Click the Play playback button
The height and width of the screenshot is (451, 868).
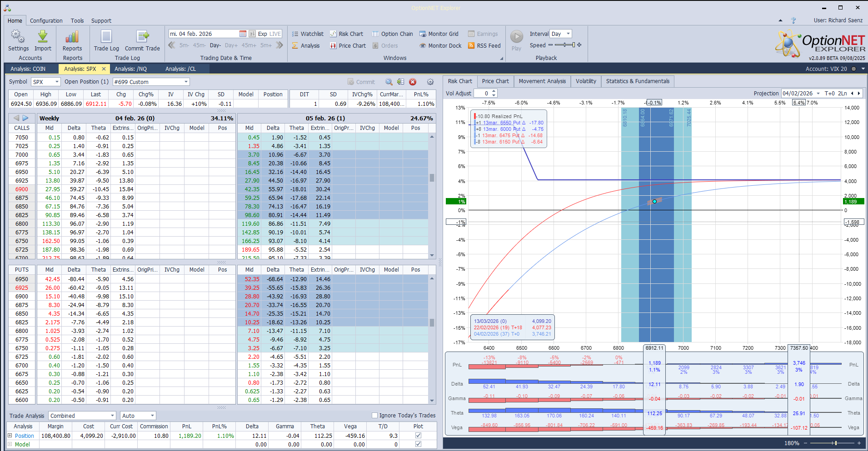point(516,37)
